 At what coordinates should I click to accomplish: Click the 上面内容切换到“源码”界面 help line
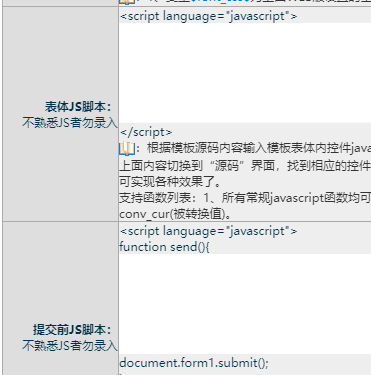point(245,165)
